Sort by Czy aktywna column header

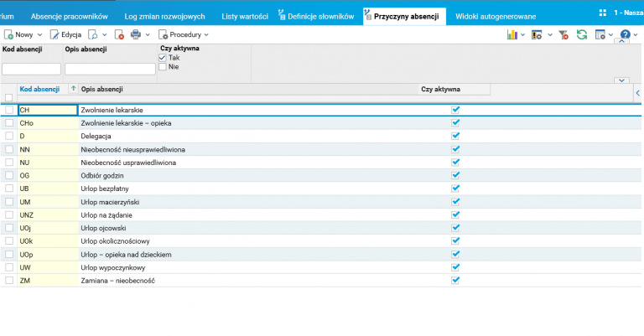click(440, 89)
